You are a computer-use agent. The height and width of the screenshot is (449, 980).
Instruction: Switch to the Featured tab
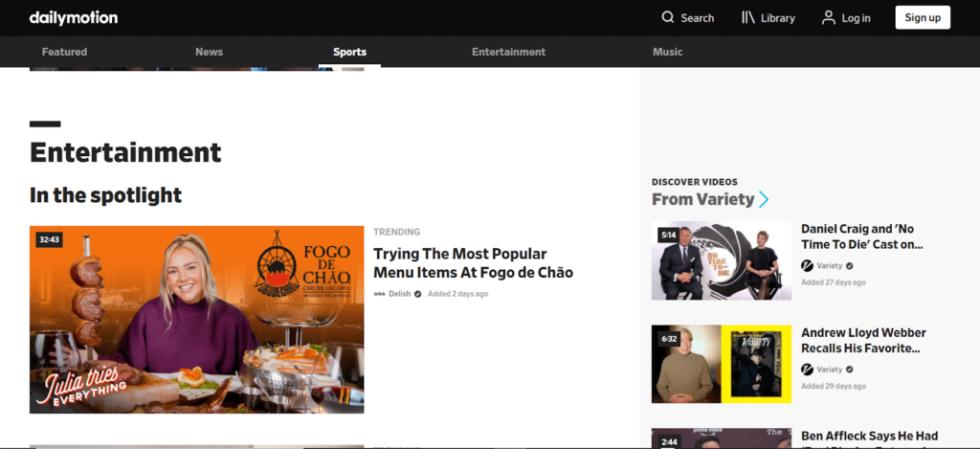tap(64, 52)
